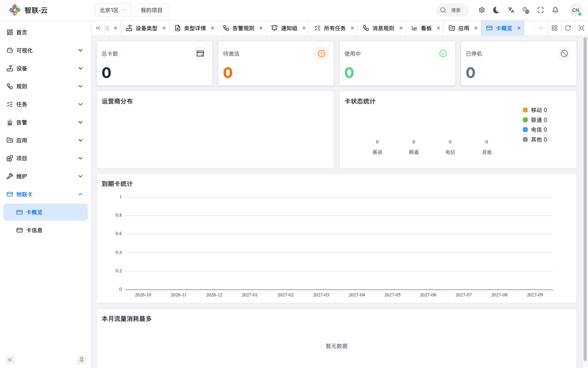Image resolution: width=588 pixels, height=368 pixels.
Task: Collapse the 物联卡 sidebar menu
Action: click(45, 194)
